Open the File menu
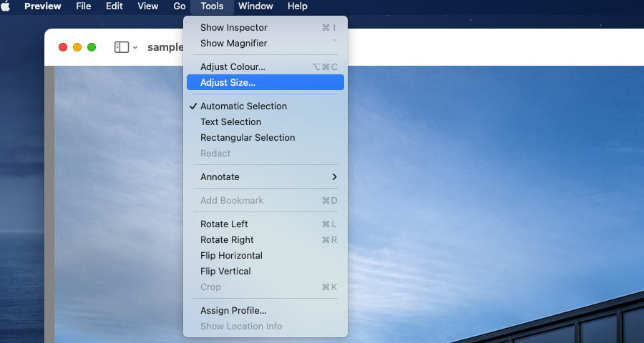 84,6
